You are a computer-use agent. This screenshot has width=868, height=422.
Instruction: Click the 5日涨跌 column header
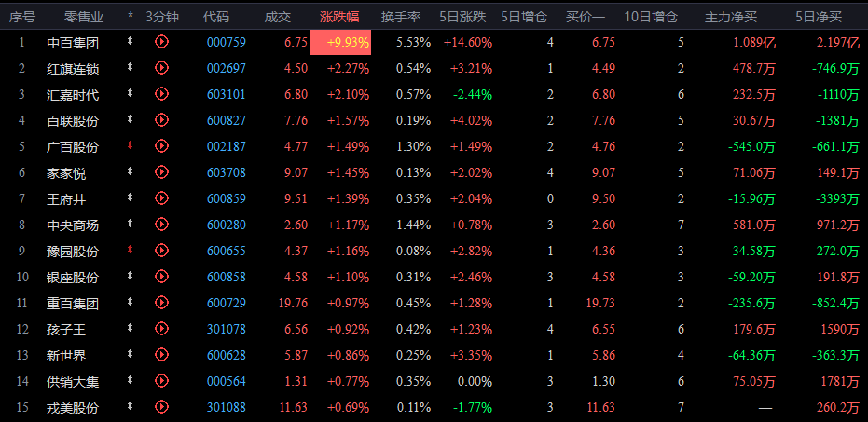pos(462,17)
